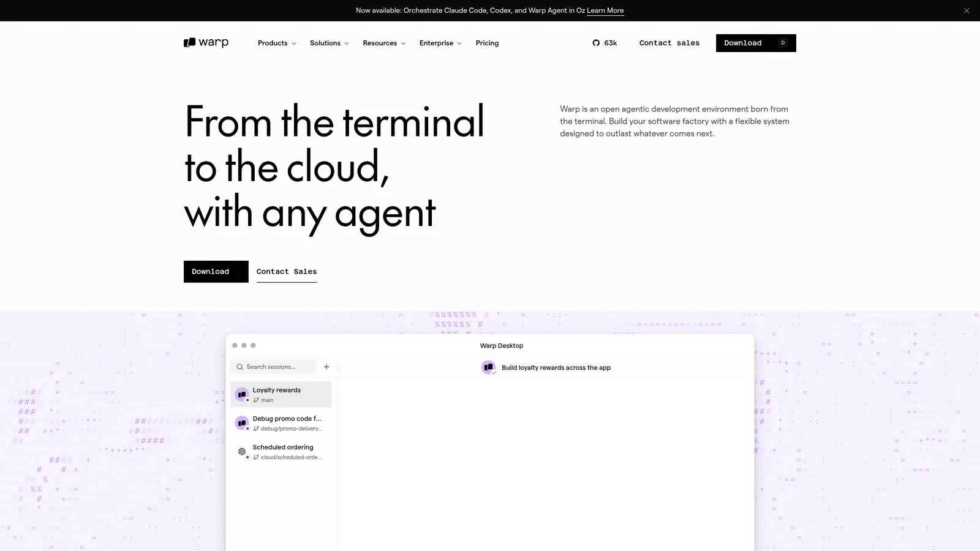
Task: Open the Resources dropdown
Action: tap(384, 43)
